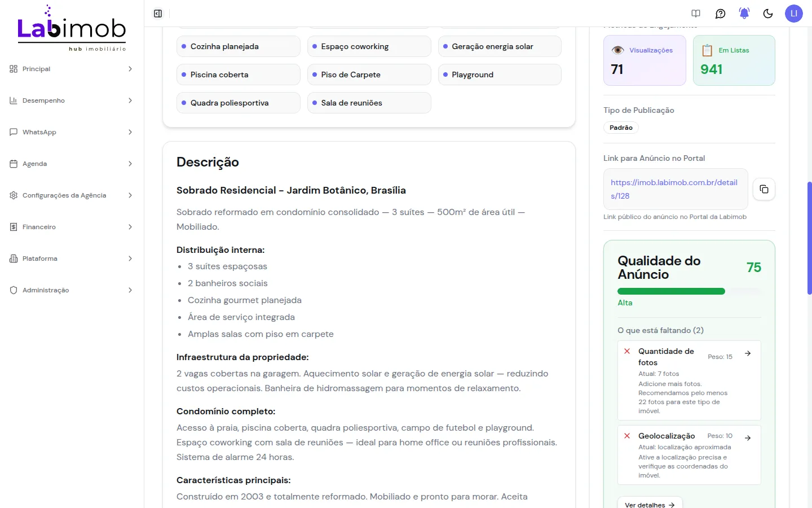Select the Geração energia solar tag

point(500,46)
